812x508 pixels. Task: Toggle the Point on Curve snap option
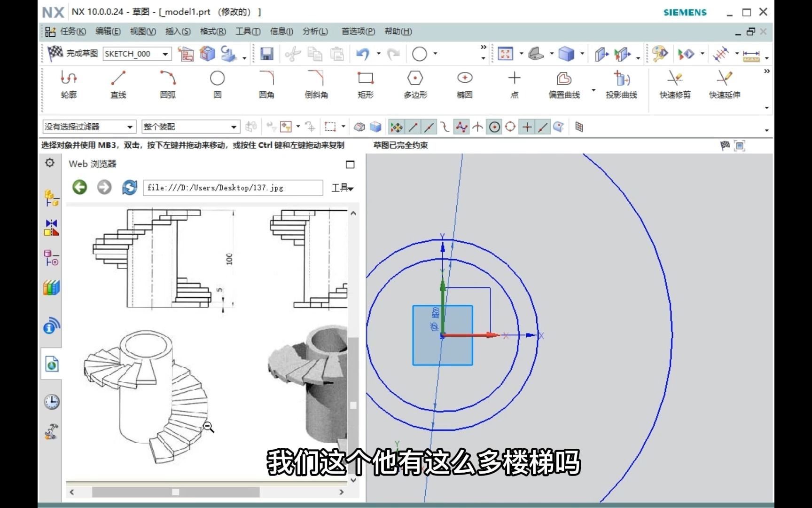pyautogui.click(x=543, y=127)
